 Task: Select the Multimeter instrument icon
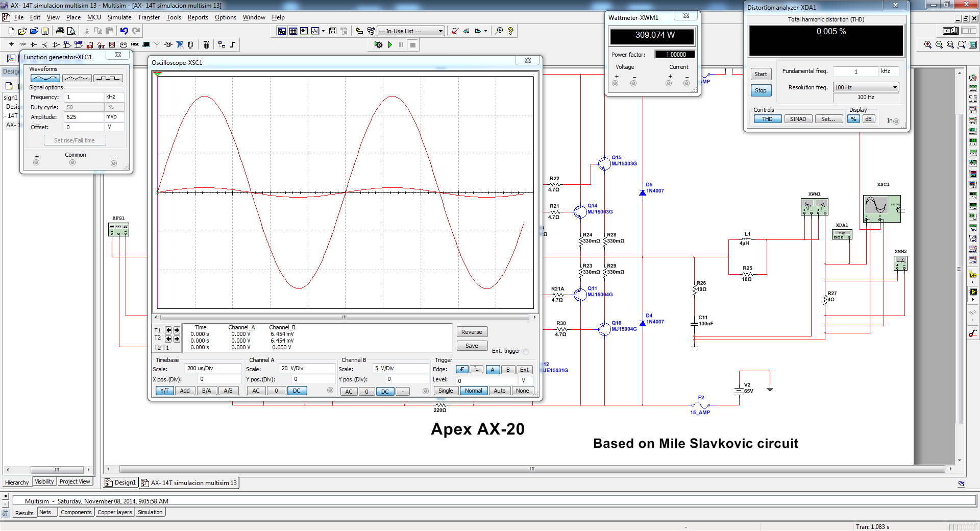click(x=973, y=78)
